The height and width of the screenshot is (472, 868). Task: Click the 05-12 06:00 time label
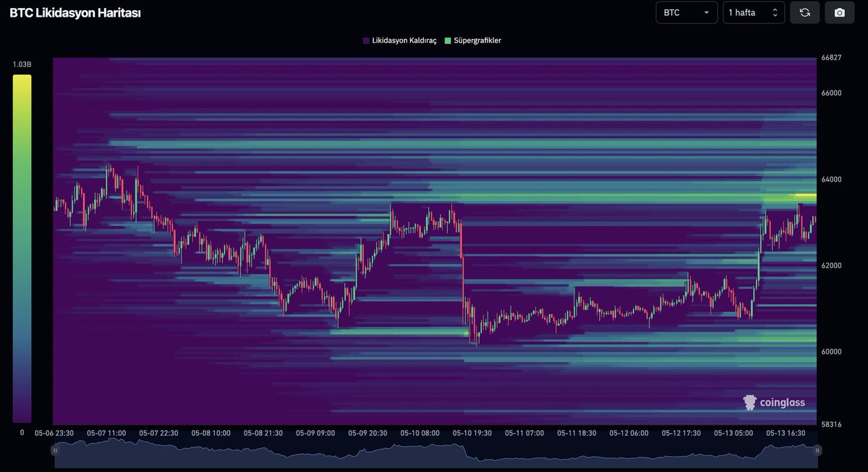tap(629, 433)
